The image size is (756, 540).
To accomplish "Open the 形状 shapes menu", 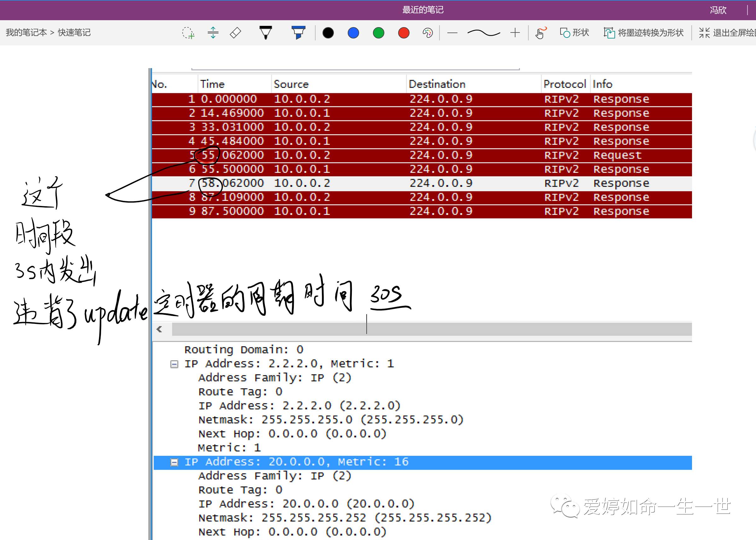I will (574, 32).
